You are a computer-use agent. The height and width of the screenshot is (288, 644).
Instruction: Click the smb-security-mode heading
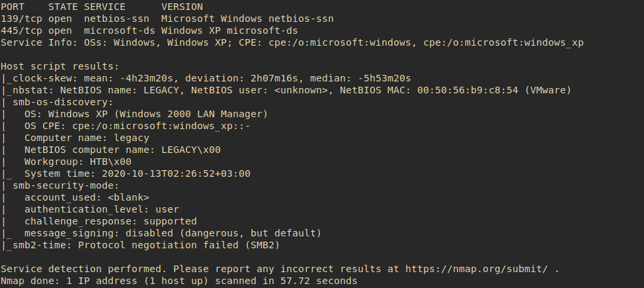click(x=65, y=185)
